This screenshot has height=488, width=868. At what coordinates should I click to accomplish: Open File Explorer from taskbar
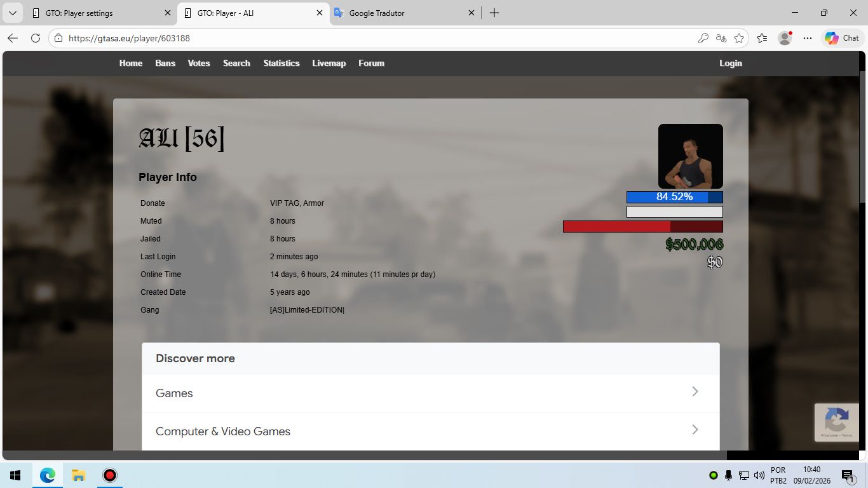click(x=78, y=475)
